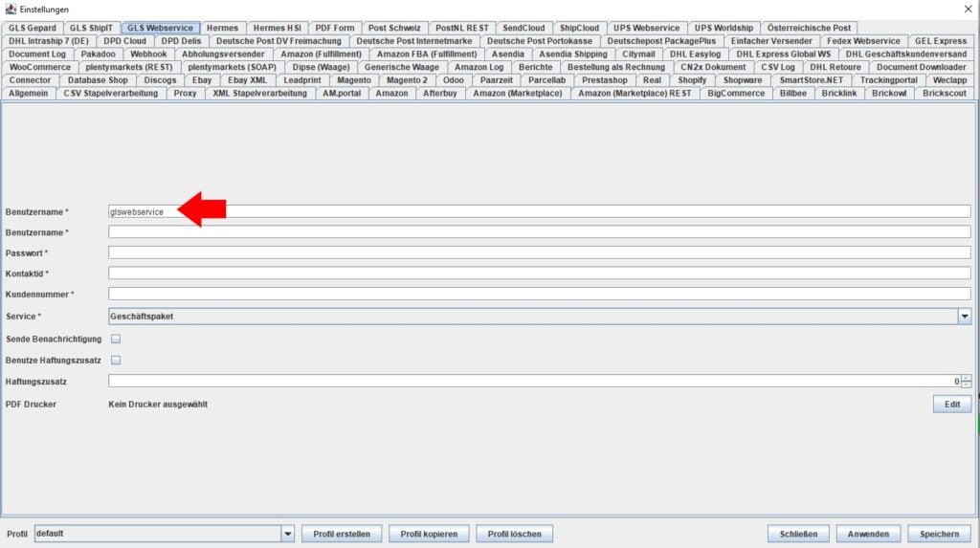This screenshot has width=980, height=548.
Task: Switch to the GLS Gepard tab
Action: (x=32, y=28)
